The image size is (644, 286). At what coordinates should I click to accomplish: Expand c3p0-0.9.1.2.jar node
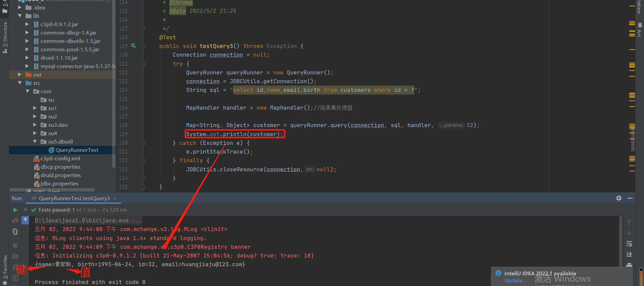(x=27, y=24)
